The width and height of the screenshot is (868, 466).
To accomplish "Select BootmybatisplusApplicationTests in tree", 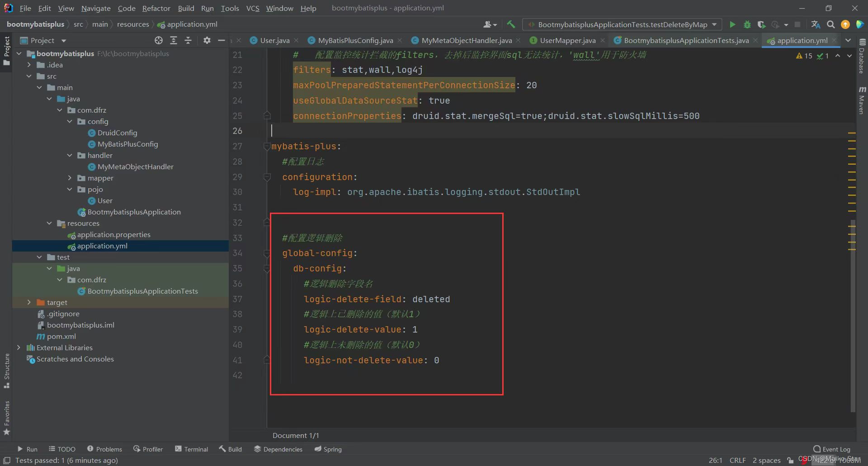I will tap(138, 291).
